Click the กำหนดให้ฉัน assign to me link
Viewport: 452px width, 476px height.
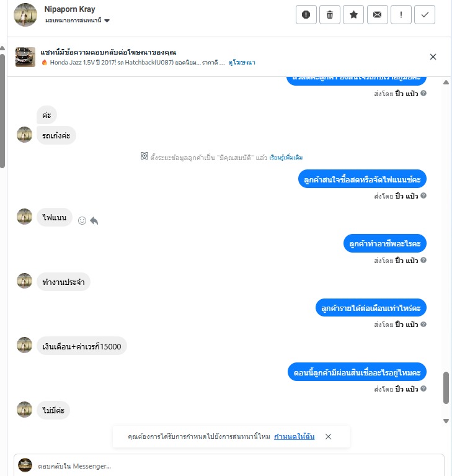[x=295, y=436]
